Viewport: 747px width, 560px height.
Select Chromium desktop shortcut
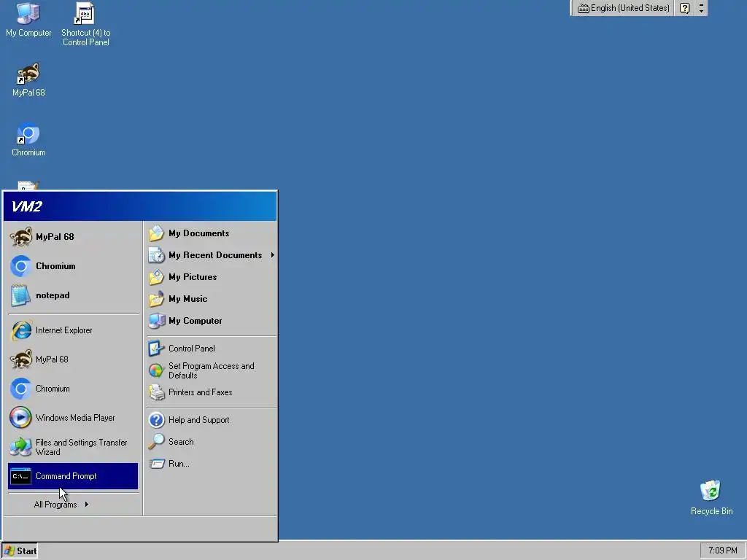tap(28, 139)
